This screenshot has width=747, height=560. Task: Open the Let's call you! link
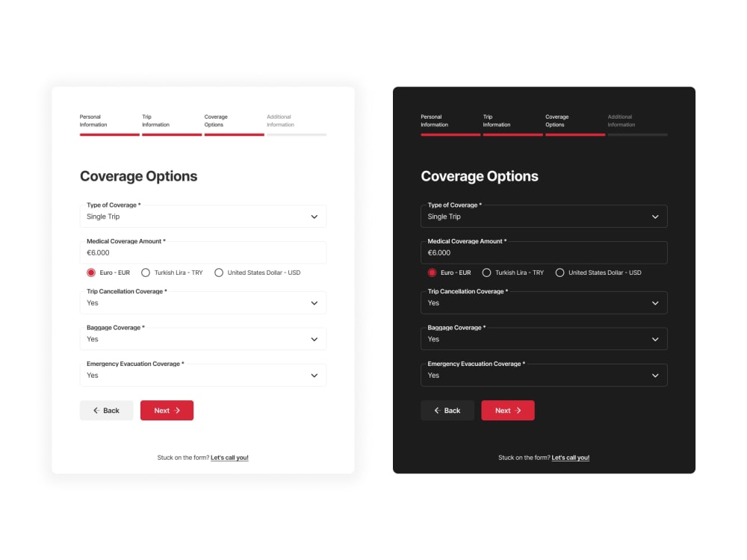tap(229, 457)
